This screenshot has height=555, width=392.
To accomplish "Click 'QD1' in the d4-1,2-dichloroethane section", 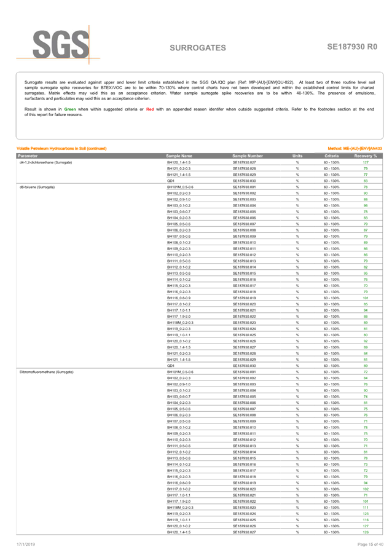I will pos(171,181).
